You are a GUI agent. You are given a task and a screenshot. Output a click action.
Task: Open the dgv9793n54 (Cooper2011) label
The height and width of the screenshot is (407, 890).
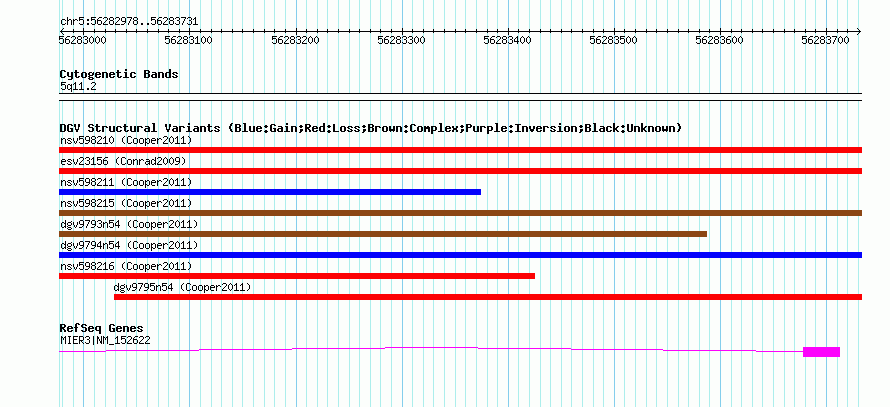point(129,224)
